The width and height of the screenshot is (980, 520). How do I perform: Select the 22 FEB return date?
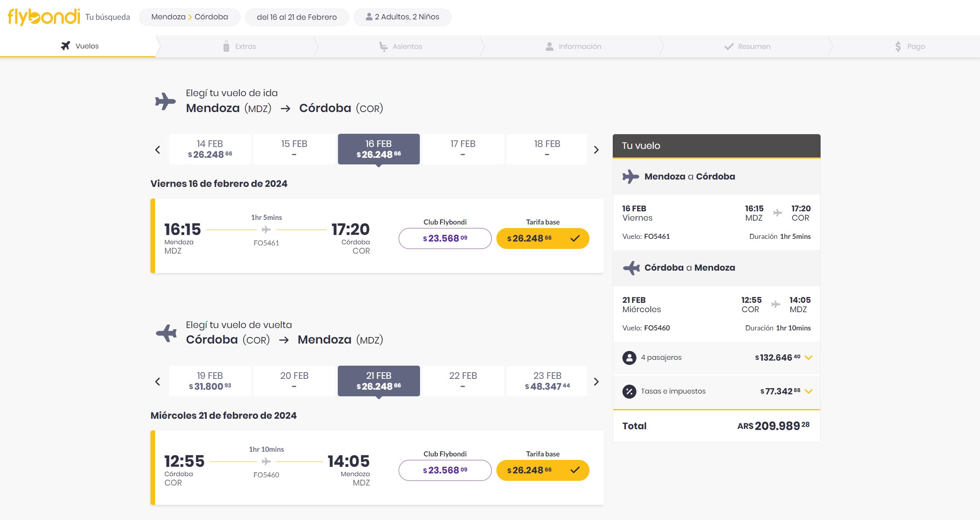click(463, 381)
